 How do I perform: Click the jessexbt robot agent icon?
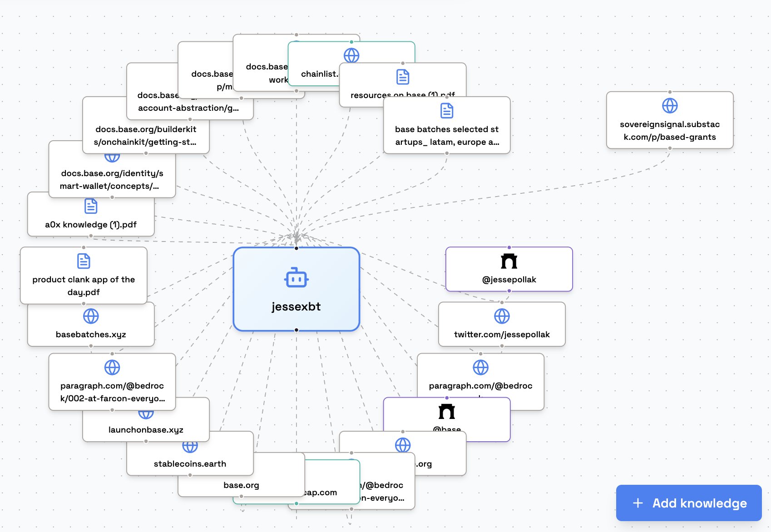(296, 278)
